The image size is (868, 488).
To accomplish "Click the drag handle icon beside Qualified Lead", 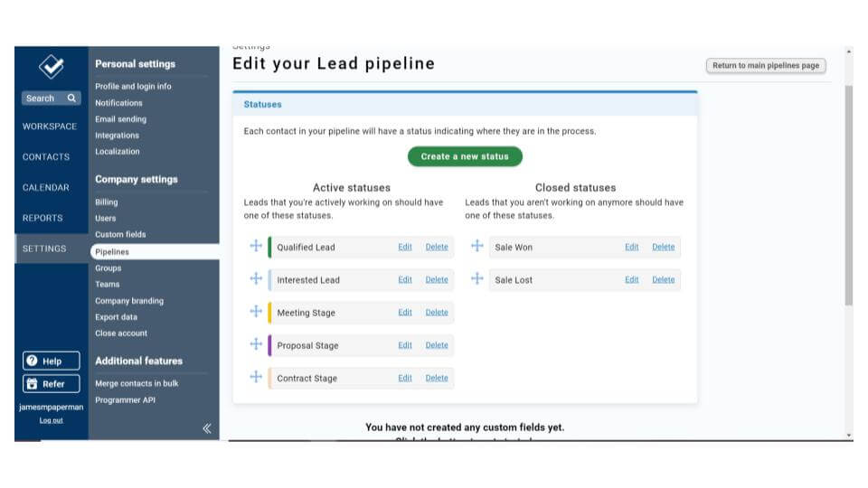I will (x=256, y=246).
